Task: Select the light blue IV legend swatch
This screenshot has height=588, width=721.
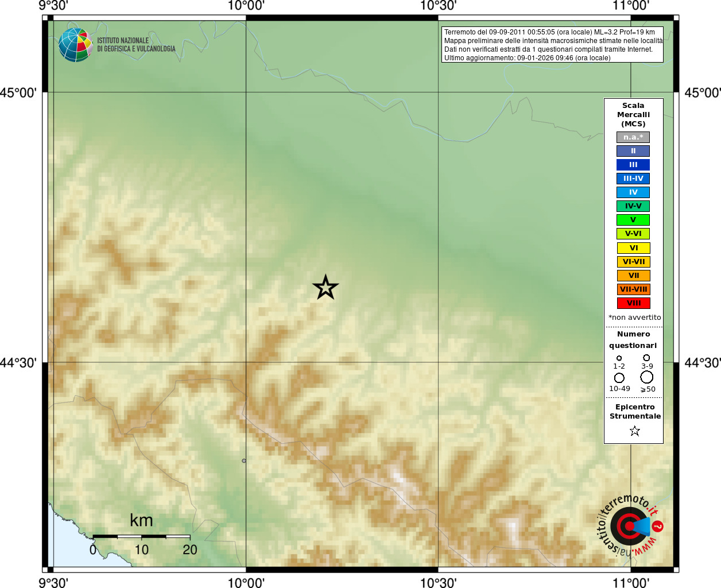Action: pyautogui.click(x=633, y=192)
